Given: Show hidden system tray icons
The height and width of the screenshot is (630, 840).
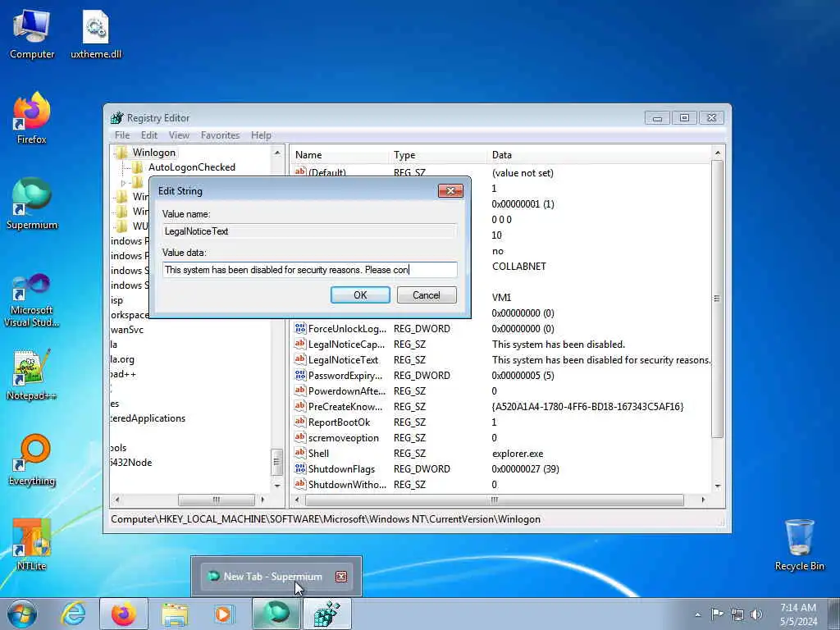Looking at the screenshot, I should [x=697, y=614].
